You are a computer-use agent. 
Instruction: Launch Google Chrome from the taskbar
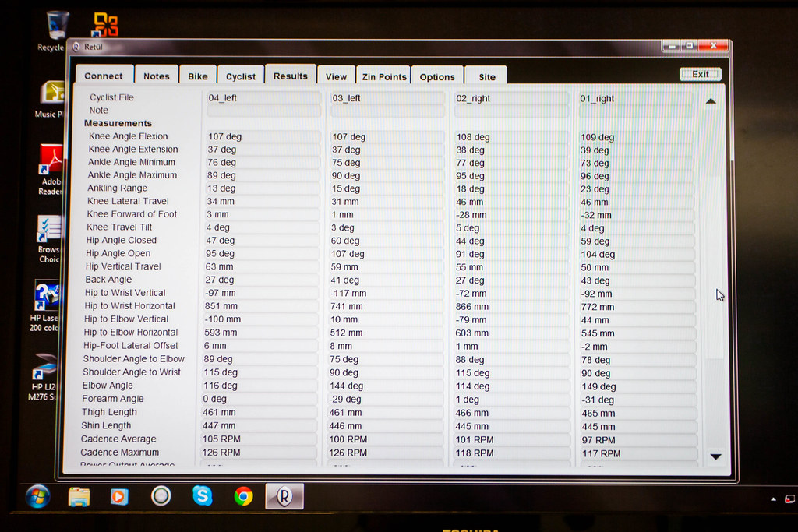click(x=243, y=496)
